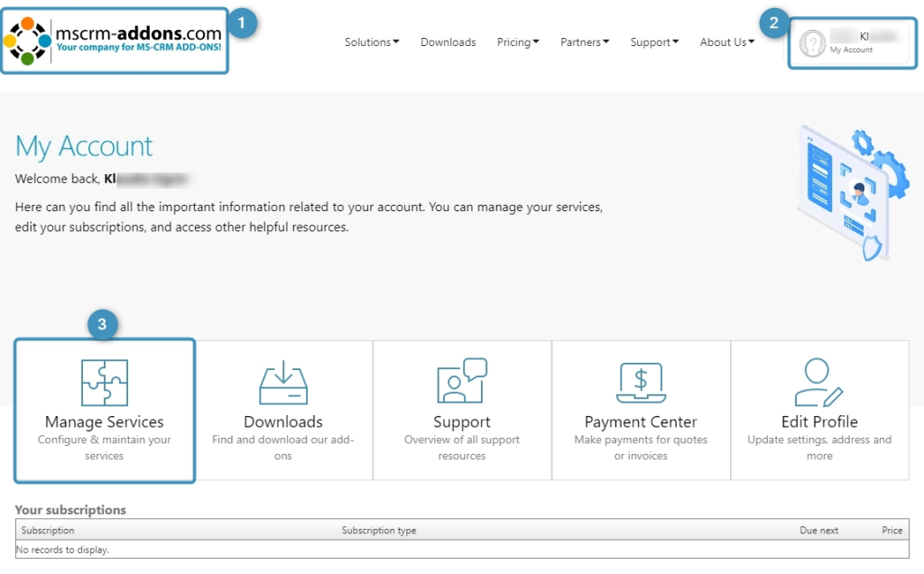
Task: Open Downloads in the top navigation
Action: coord(448,42)
